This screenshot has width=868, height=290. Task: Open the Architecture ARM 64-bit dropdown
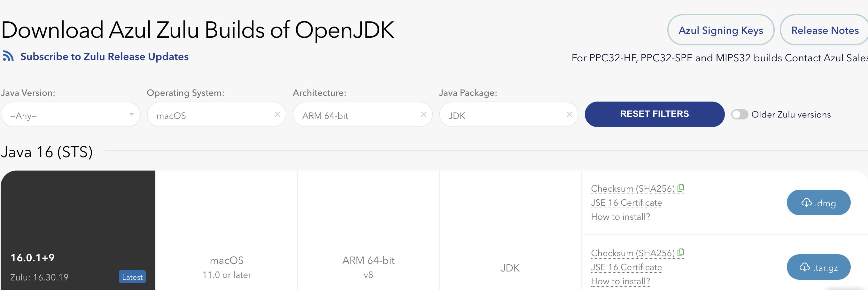click(x=362, y=115)
